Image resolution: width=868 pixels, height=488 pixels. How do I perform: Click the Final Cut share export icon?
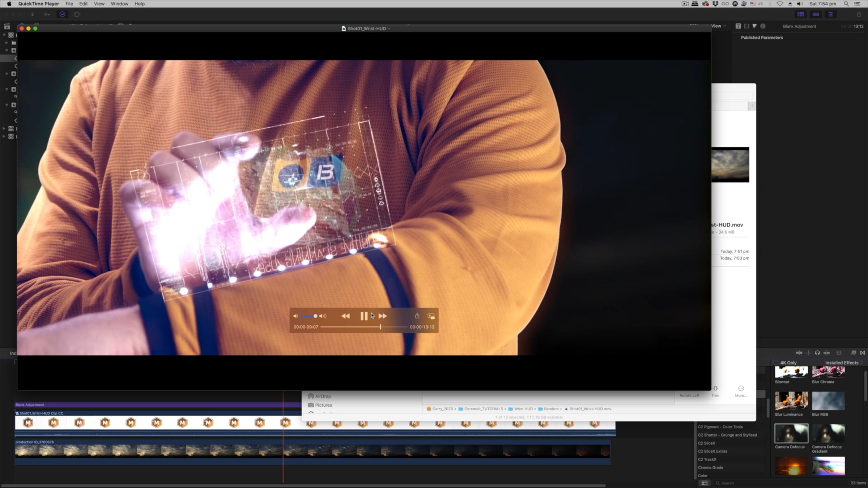pos(859,14)
